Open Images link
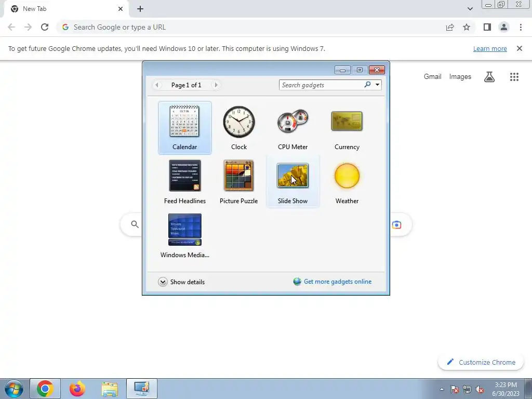This screenshot has height=399, width=532. pos(460,77)
